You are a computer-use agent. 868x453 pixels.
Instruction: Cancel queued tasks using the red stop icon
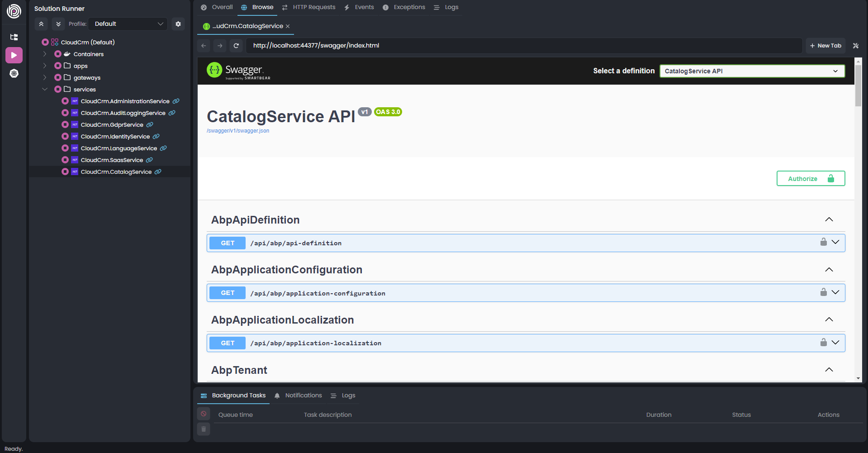pyautogui.click(x=203, y=413)
